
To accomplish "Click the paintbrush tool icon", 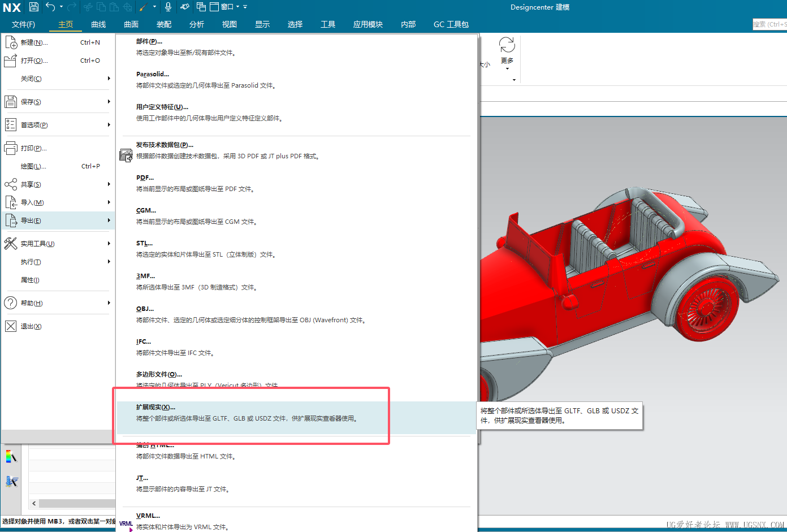I will pos(142,7).
